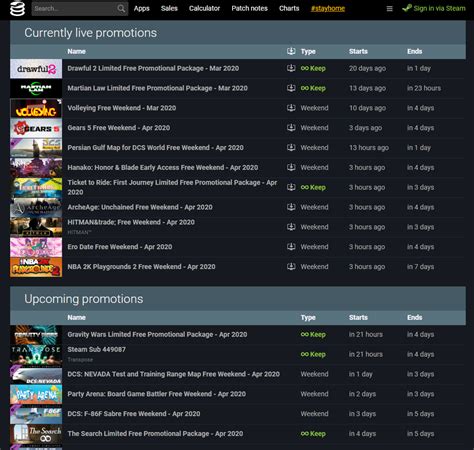Viewport: 474px width, 450px height.
Task: Click the search magnifier icon
Action: coord(122,8)
